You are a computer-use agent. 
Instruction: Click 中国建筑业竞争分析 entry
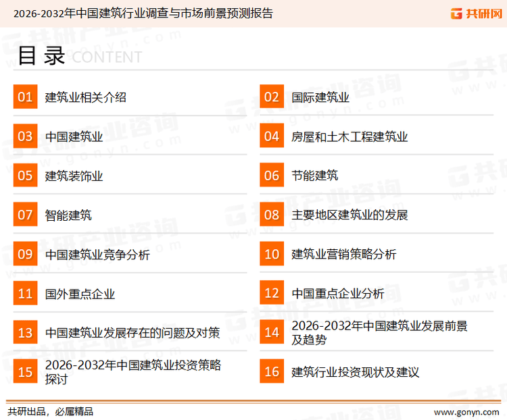pos(97,255)
